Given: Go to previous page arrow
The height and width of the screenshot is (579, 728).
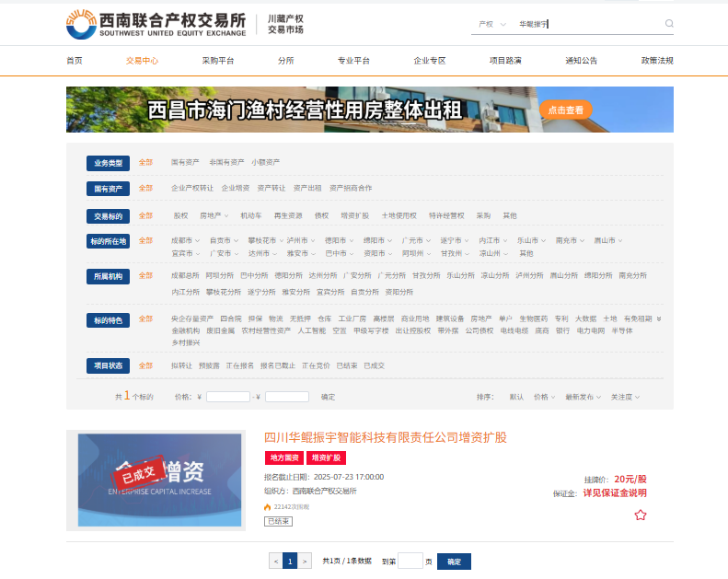Looking at the screenshot, I should point(276,562).
